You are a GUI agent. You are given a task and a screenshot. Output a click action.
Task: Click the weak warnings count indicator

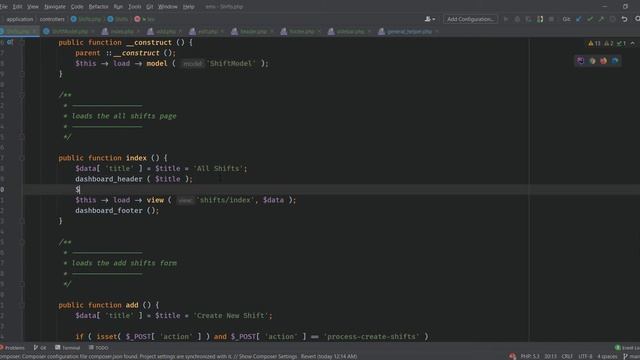[x=609, y=43]
